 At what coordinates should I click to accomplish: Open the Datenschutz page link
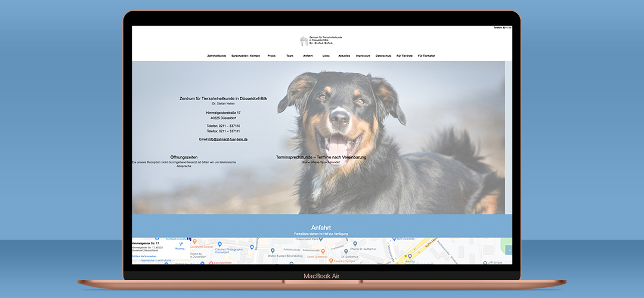tap(383, 55)
